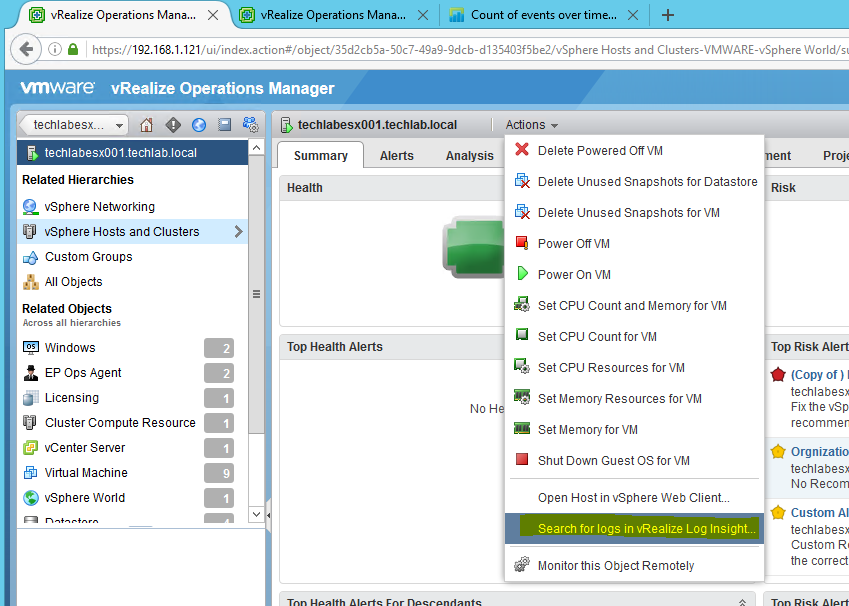Click the green padlock security icon
Screen dimensions: 849x606
tap(73, 49)
